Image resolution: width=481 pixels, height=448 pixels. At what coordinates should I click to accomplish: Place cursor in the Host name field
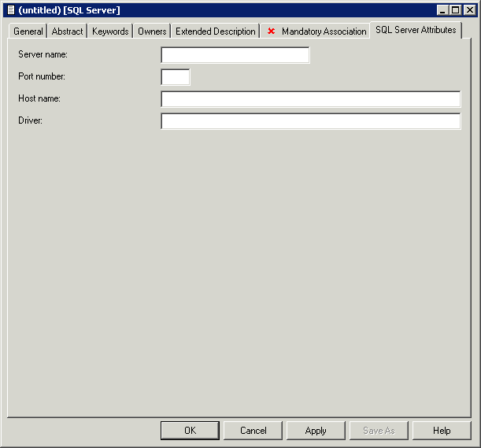point(310,99)
